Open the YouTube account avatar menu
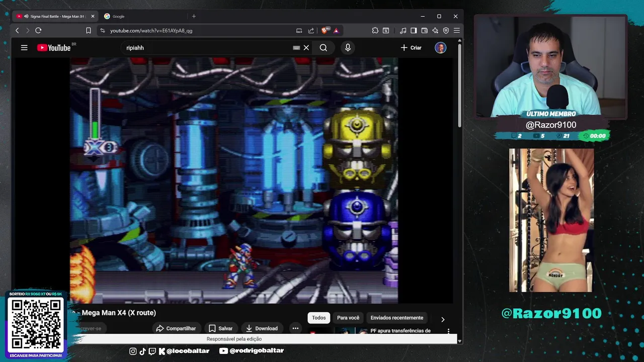 point(440,48)
